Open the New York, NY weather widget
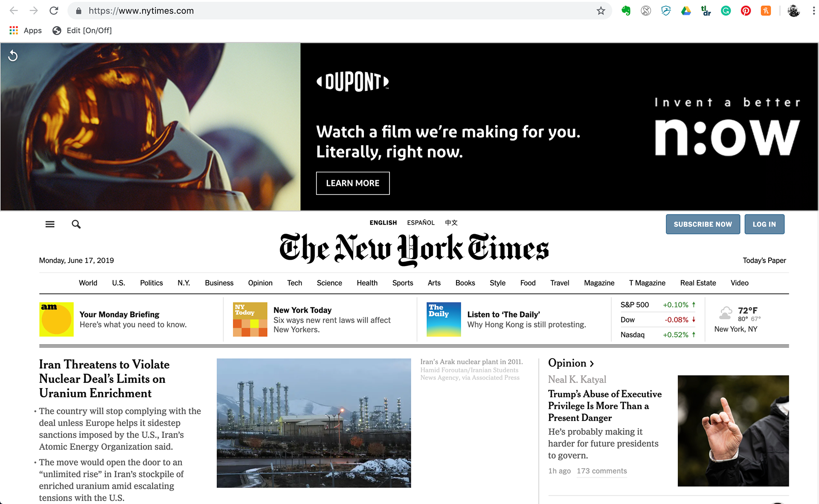819x504 pixels. (737, 319)
